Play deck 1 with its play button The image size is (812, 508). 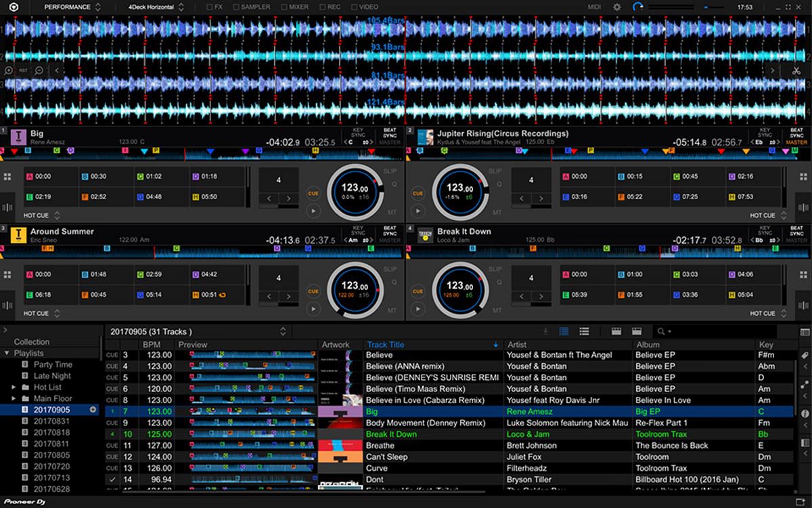coord(313,211)
